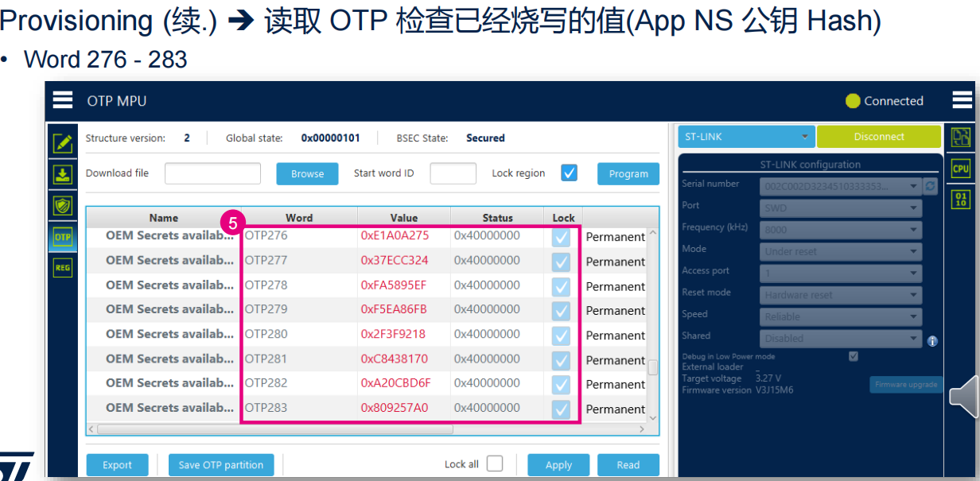Image resolution: width=980 pixels, height=481 pixels.
Task: Open the ST-LINK interface dropdown
Action: (x=746, y=137)
